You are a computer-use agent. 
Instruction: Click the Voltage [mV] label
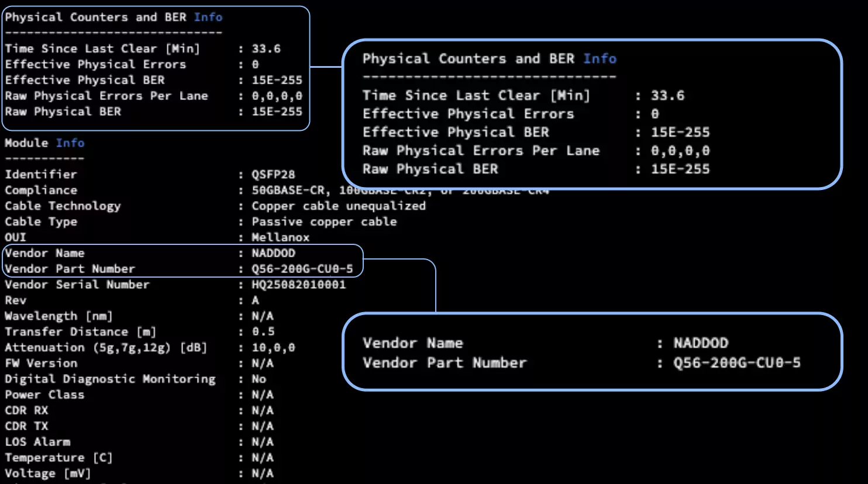48,473
